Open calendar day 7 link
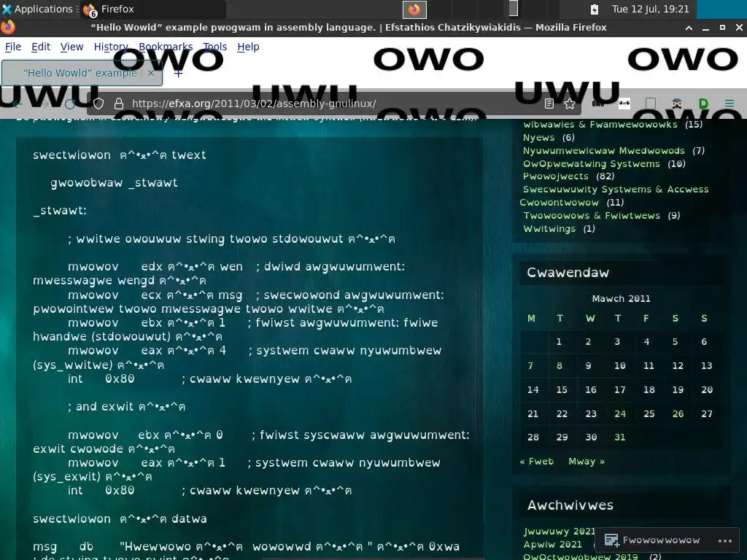This screenshot has width=747, height=560. (530, 366)
